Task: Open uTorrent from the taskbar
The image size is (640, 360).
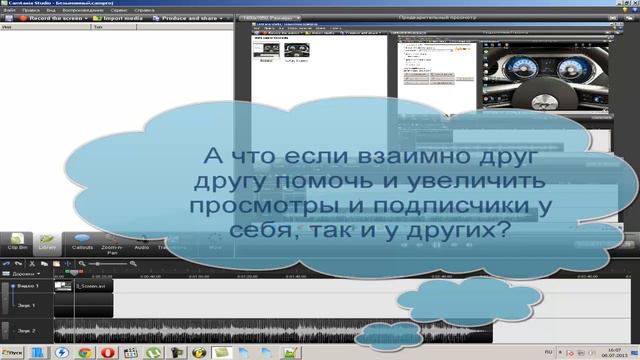Action: (153, 352)
